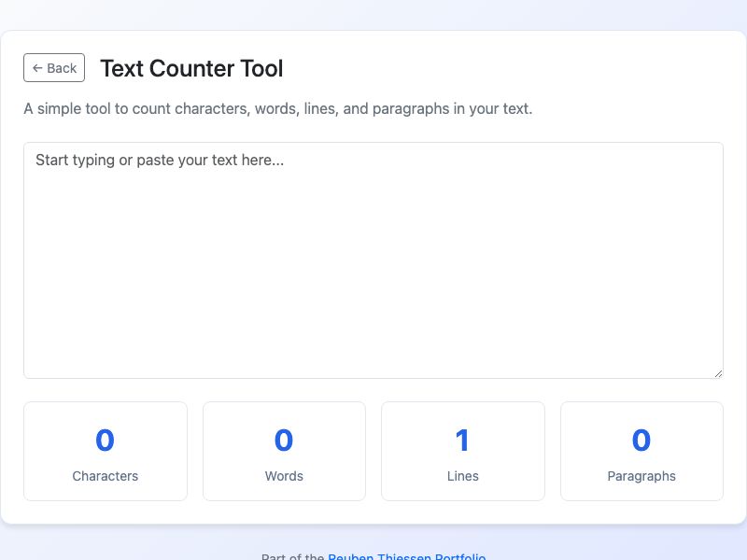Click the Characters count value showing 0

click(105, 440)
